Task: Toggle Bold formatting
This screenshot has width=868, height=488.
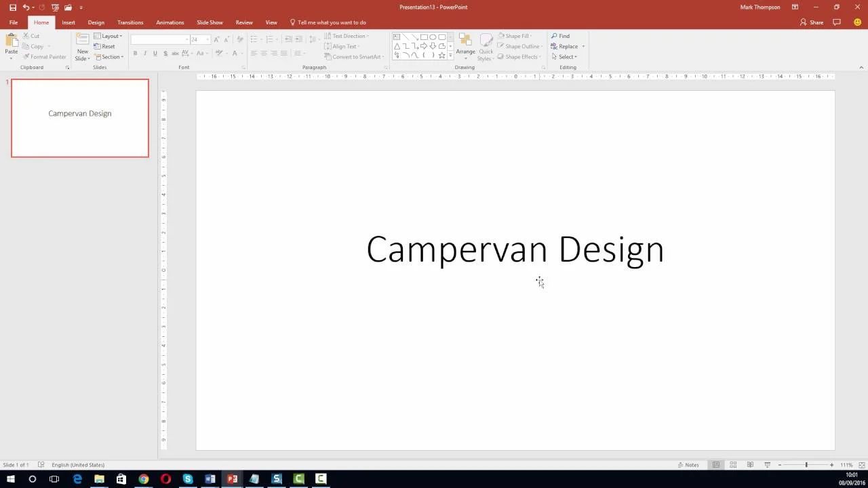Action: (x=135, y=53)
